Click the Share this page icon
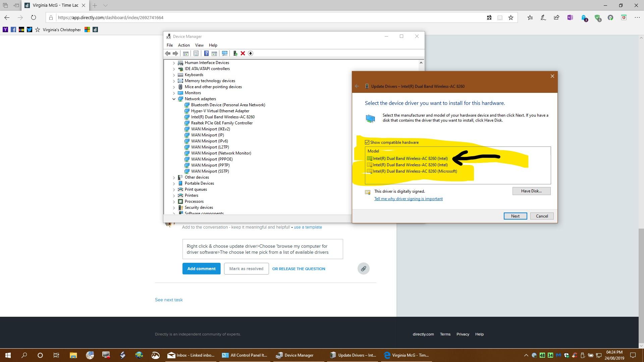Screen dimensions: 644x362 coord(556,18)
